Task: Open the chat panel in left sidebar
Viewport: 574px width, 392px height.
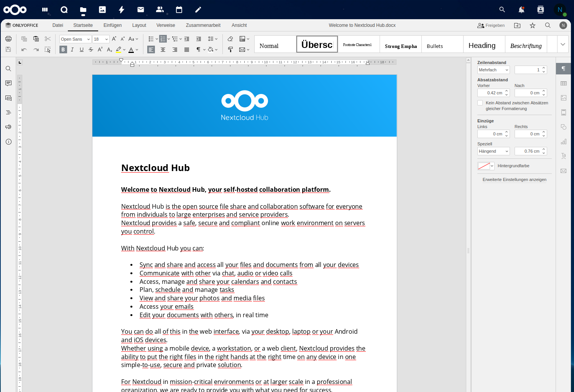Action: (x=8, y=98)
